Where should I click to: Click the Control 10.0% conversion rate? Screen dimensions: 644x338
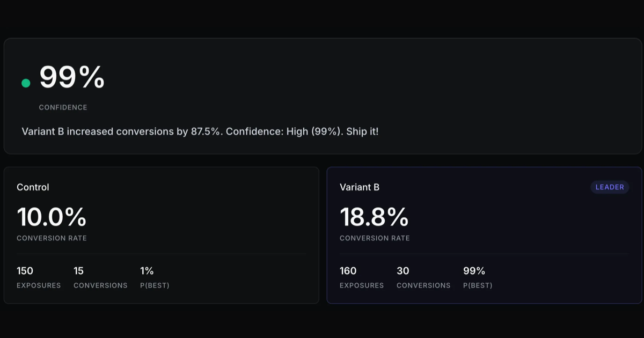52,217
